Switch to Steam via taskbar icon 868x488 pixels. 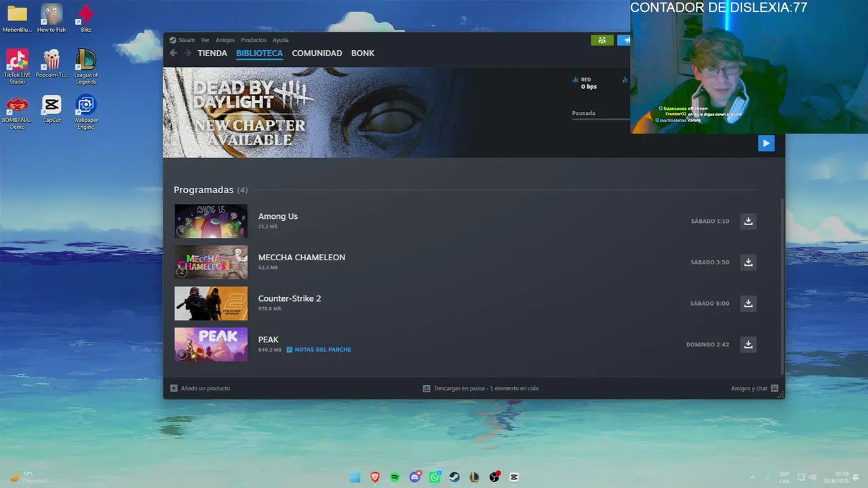tap(454, 477)
